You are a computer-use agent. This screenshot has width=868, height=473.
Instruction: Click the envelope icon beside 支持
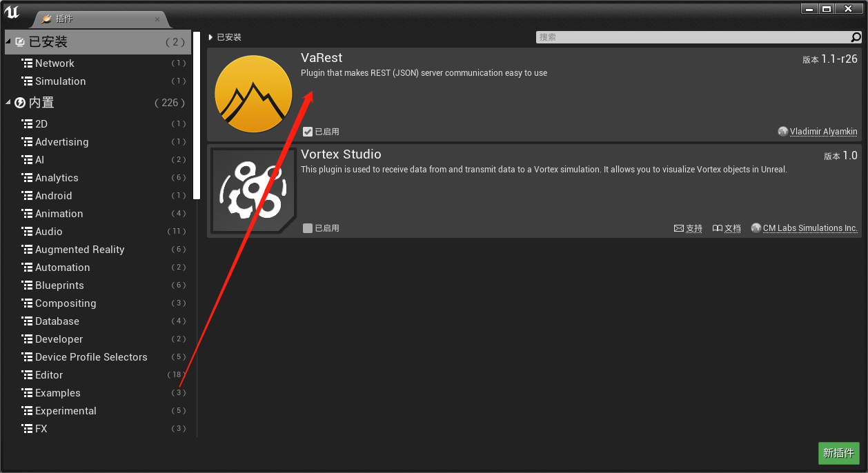click(x=678, y=228)
